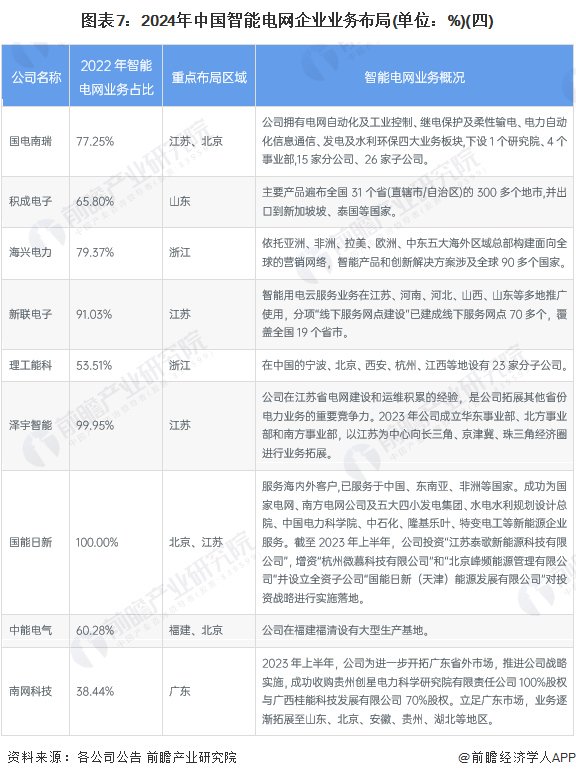Click the 智能电网业务概况 header cell

(x=414, y=77)
